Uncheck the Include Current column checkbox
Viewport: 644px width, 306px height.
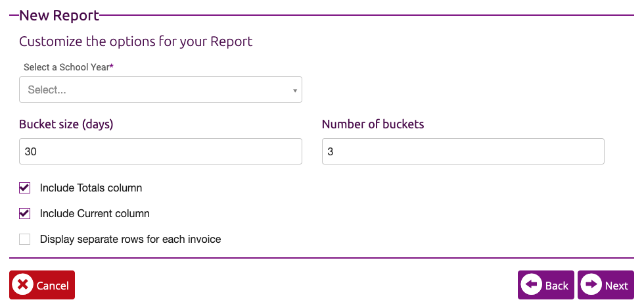tap(25, 213)
